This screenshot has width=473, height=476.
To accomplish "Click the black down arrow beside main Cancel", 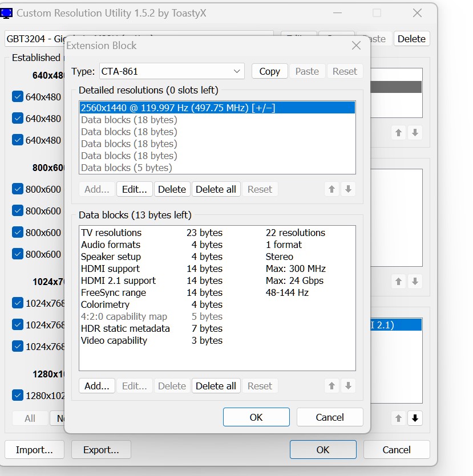I will click(x=415, y=418).
